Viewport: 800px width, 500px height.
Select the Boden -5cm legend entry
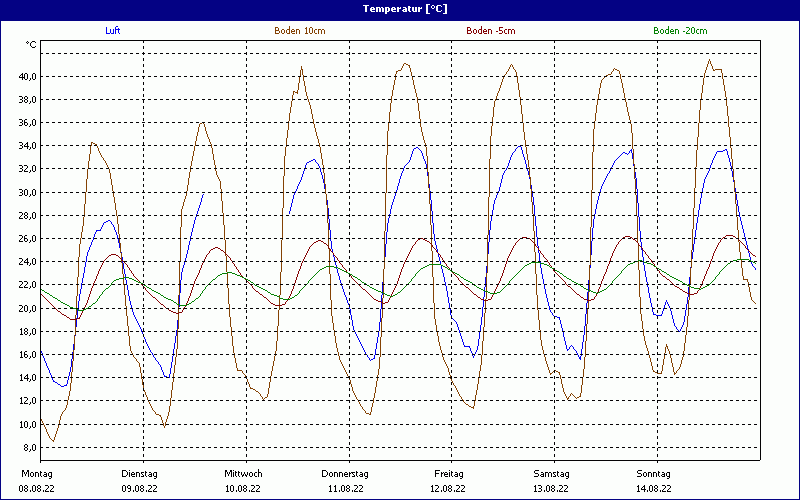click(x=491, y=31)
